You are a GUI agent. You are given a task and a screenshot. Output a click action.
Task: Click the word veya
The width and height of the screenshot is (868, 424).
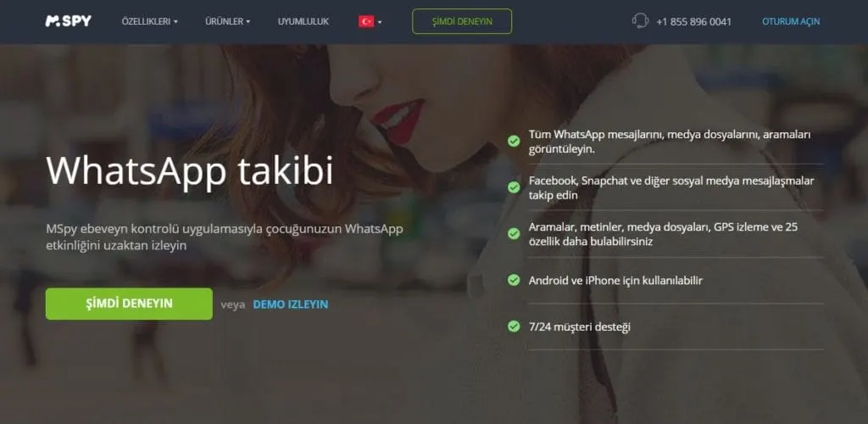pyautogui.click(x=233, y=304)
